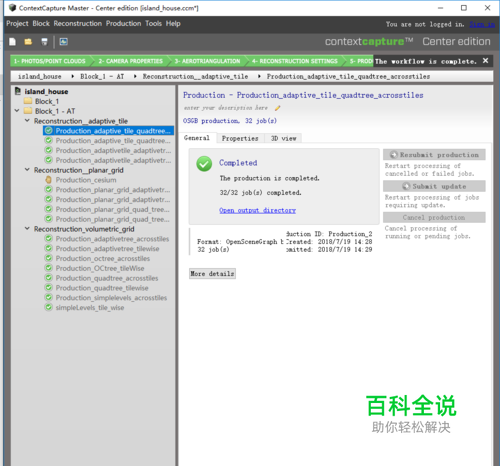Click the image viewer toolbar icon
This screenshot has width=500, height=466.
tap(64, 42)
